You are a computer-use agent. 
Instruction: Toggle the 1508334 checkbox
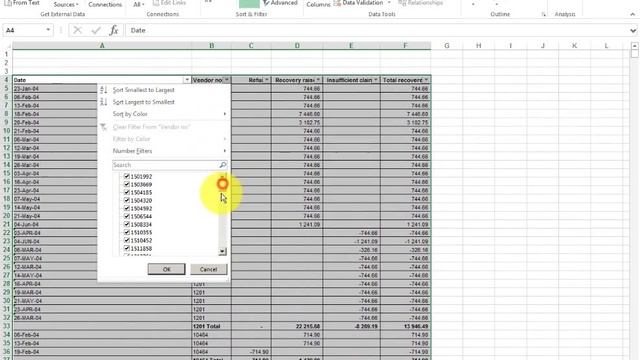point(127,224)
